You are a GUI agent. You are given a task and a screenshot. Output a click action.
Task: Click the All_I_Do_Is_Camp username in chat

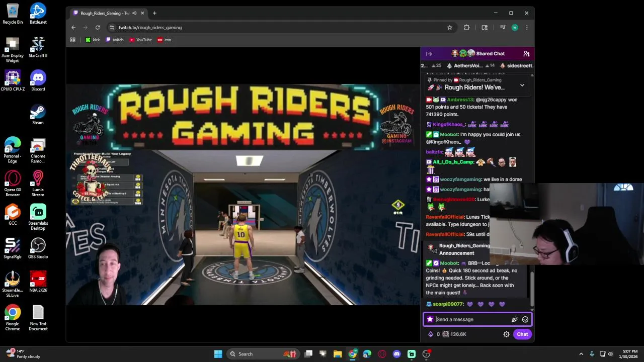point(453,162)
